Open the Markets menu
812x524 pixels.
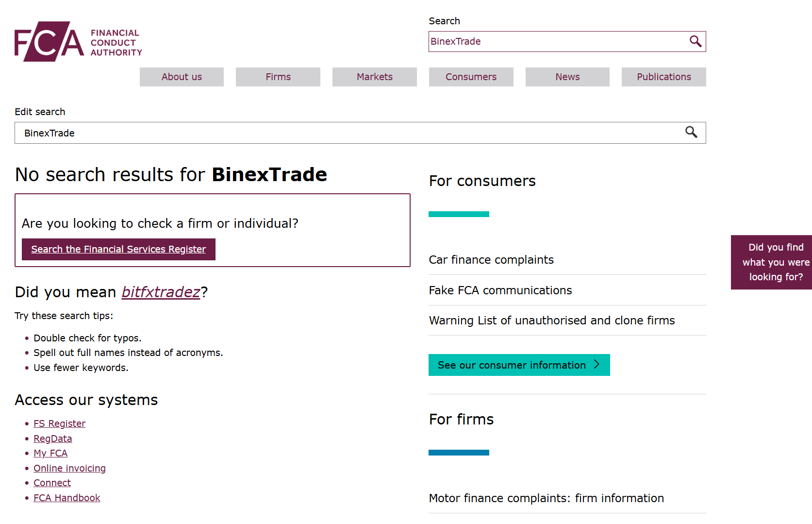tap(374, 77)
